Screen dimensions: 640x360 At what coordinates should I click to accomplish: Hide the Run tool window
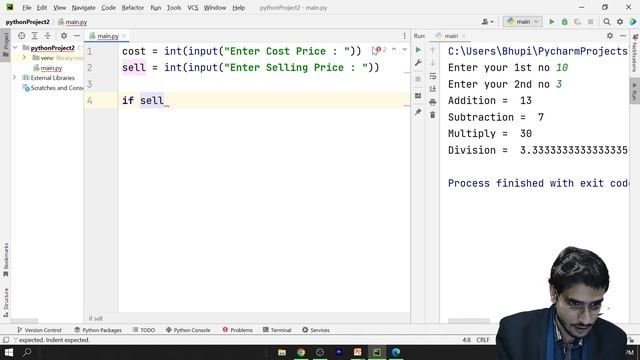click(x=623, y=36)
